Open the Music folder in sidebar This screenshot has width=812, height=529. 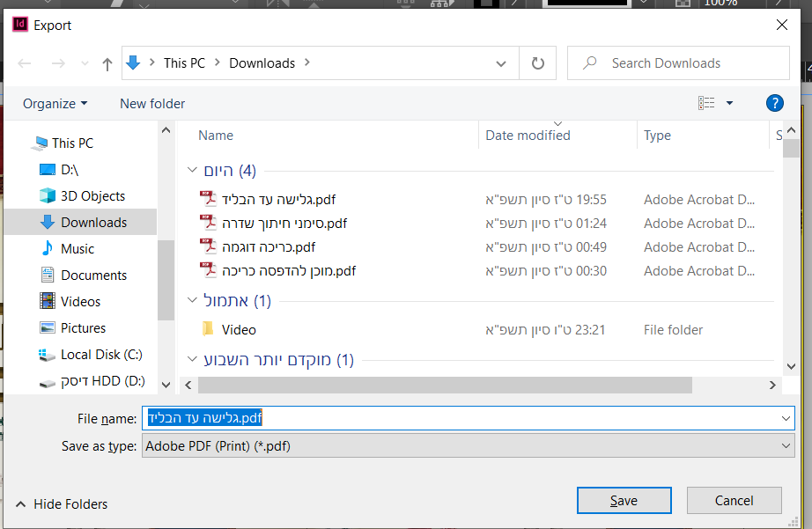coord(78,248)
